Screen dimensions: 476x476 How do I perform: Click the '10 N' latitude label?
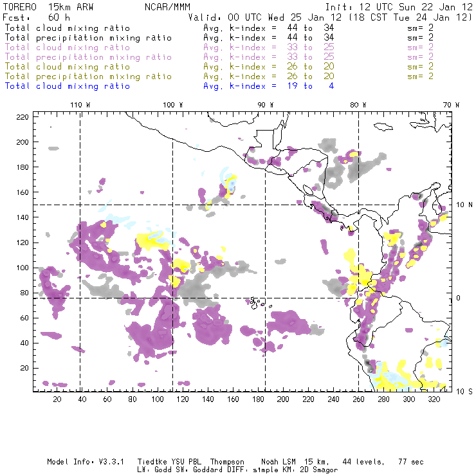(464, 205)
